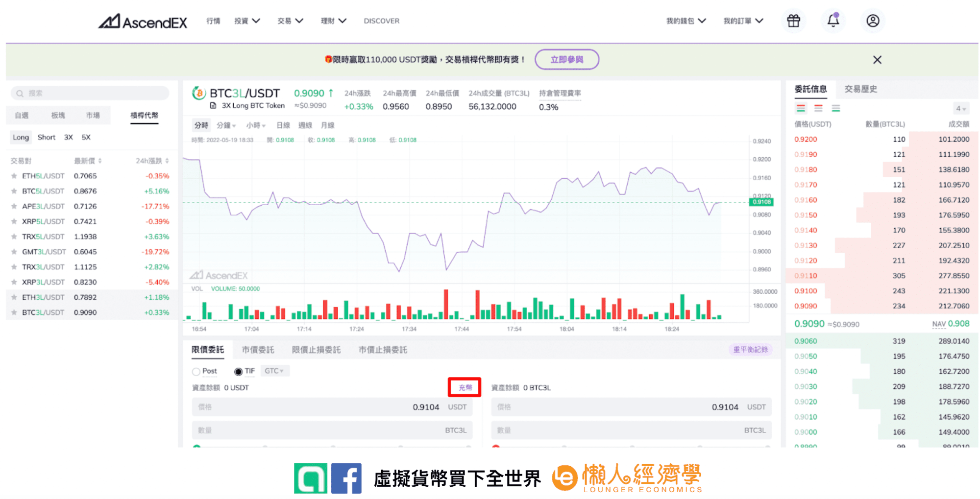Select the Post radio option
Image resolution: width=980 pixels, height=499 pixels.
tap(196, 372)
